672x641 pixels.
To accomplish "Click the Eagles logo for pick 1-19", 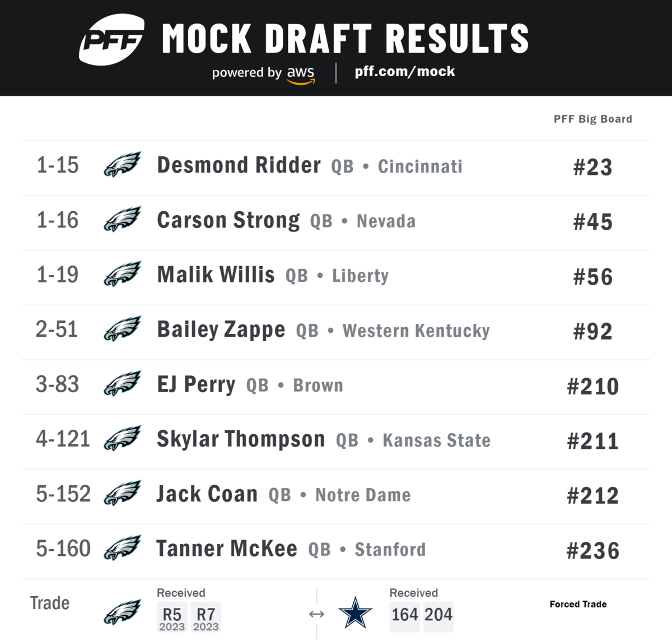I will coord(123,274).
